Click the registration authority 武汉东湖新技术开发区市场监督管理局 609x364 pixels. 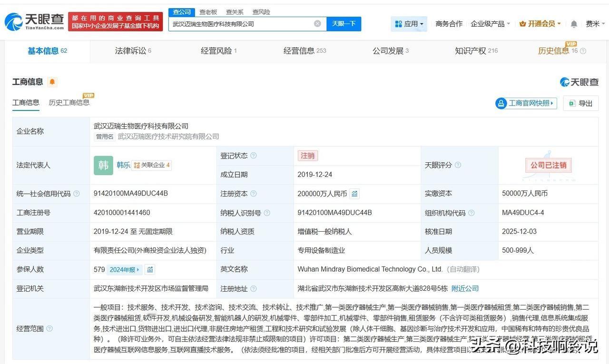(x=151, y=289)
